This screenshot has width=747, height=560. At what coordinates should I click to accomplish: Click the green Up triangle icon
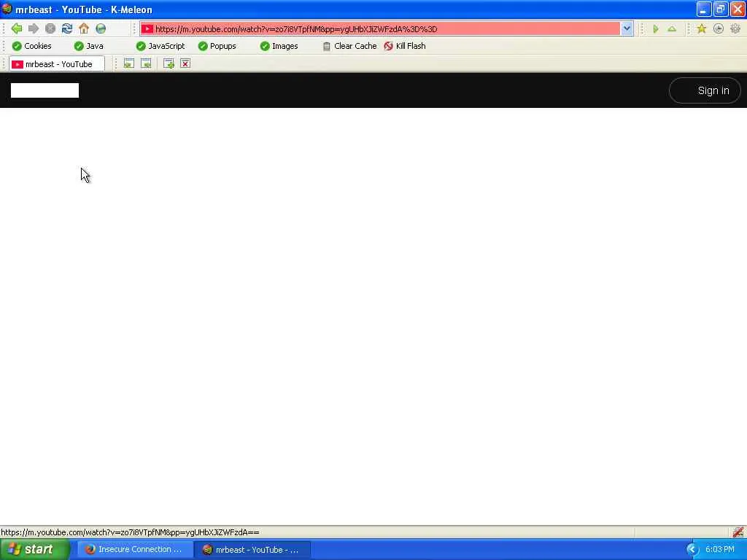672,29
